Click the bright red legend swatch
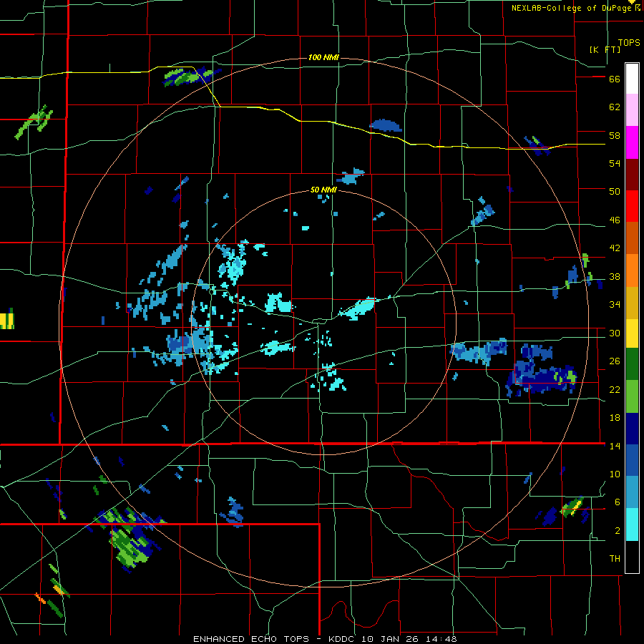This screenshot has width=644, height=644. 632,206
